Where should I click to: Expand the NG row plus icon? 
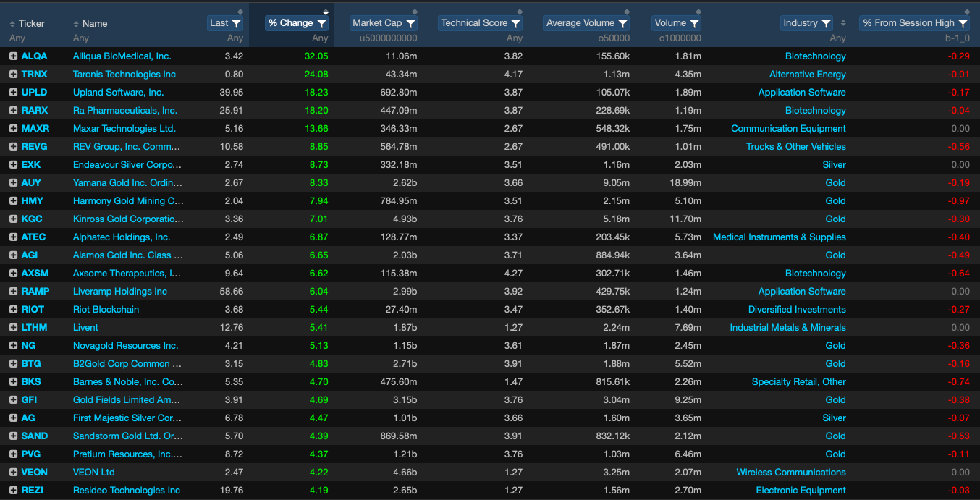point(13,346)
